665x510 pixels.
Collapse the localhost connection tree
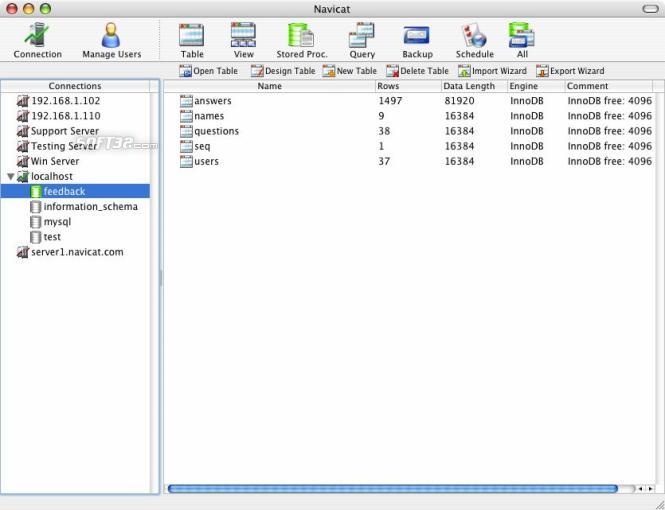[11, 176]
